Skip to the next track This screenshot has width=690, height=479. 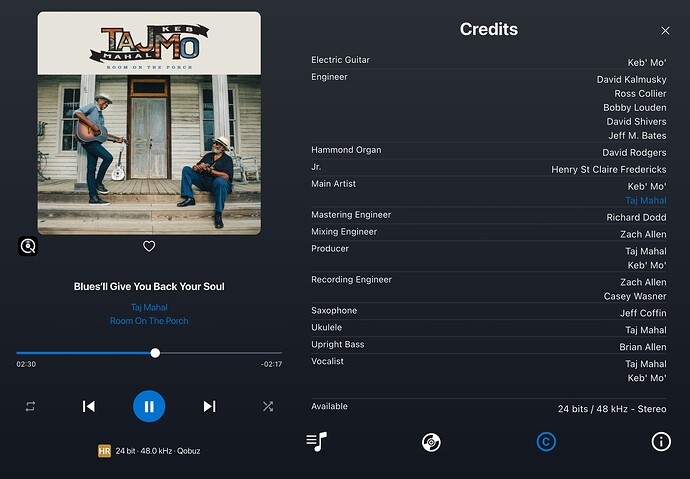pyautogui.click(x=209, y=406)
